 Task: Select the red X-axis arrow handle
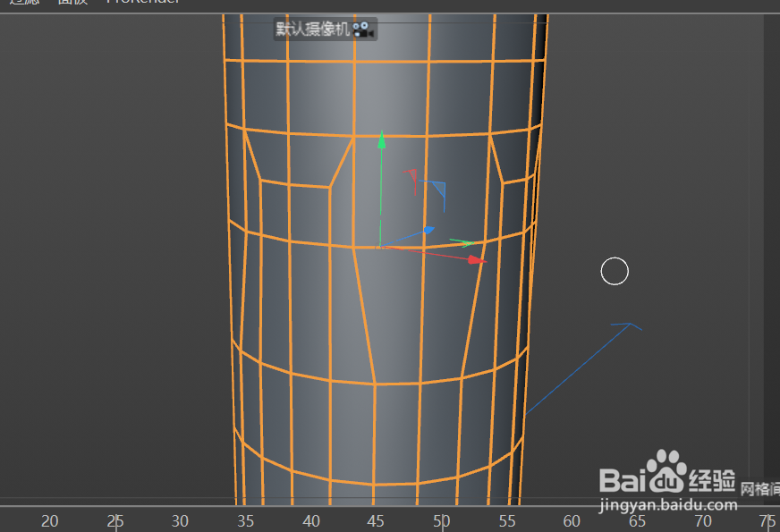click(477, 259)
